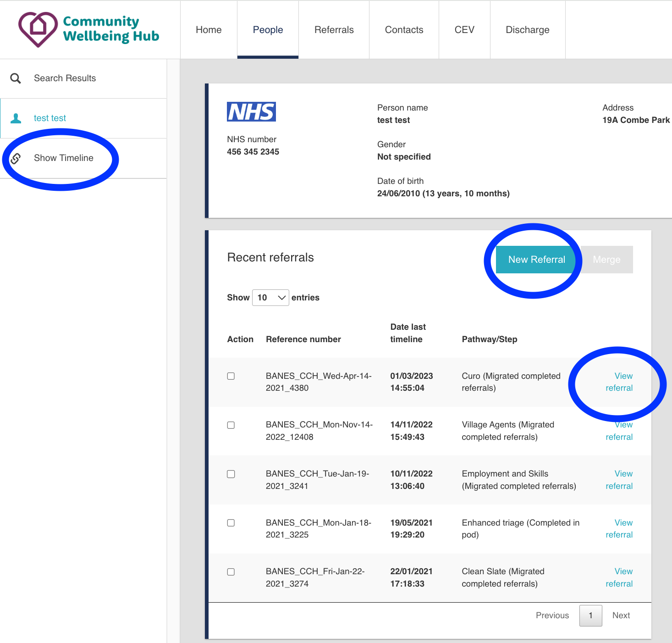Sort by Reference number column header
672x643 pixels.
point(303,339)
